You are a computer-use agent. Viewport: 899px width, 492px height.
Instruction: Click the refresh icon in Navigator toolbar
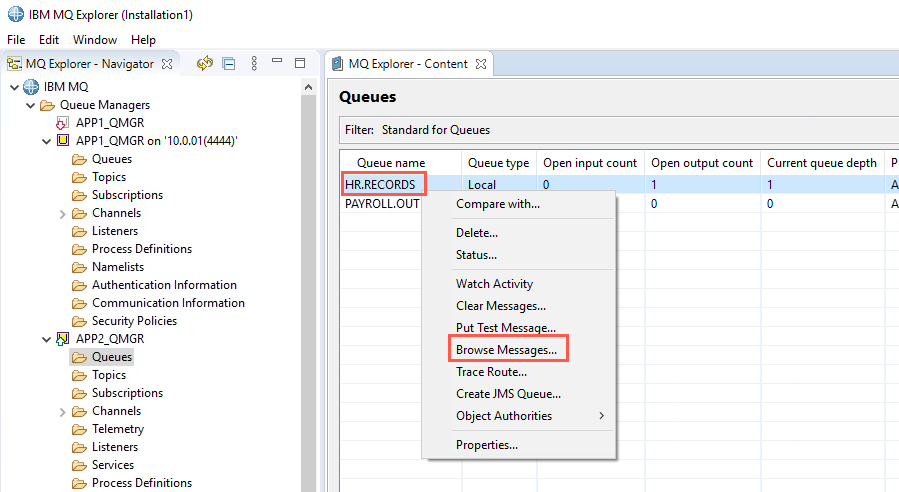[x=205, y=63]
